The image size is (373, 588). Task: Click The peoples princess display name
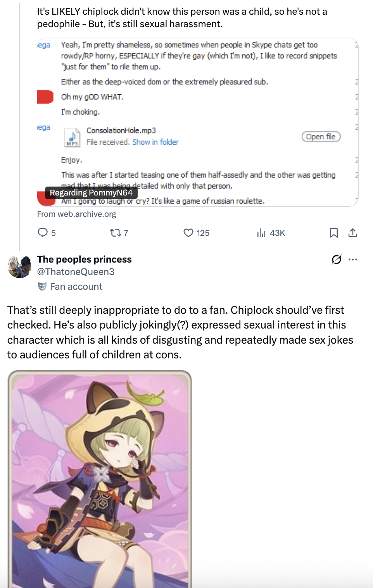pos(84,259)
